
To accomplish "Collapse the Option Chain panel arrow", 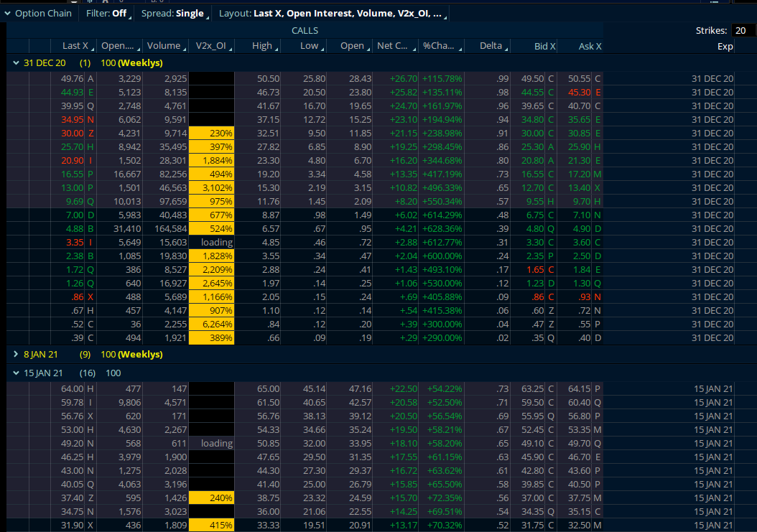I will click(8, 13).
